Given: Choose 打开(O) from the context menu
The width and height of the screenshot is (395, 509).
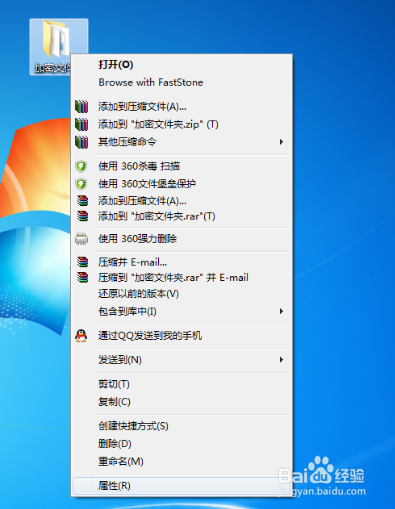Looking at the screenshot, I should (182, 64).
